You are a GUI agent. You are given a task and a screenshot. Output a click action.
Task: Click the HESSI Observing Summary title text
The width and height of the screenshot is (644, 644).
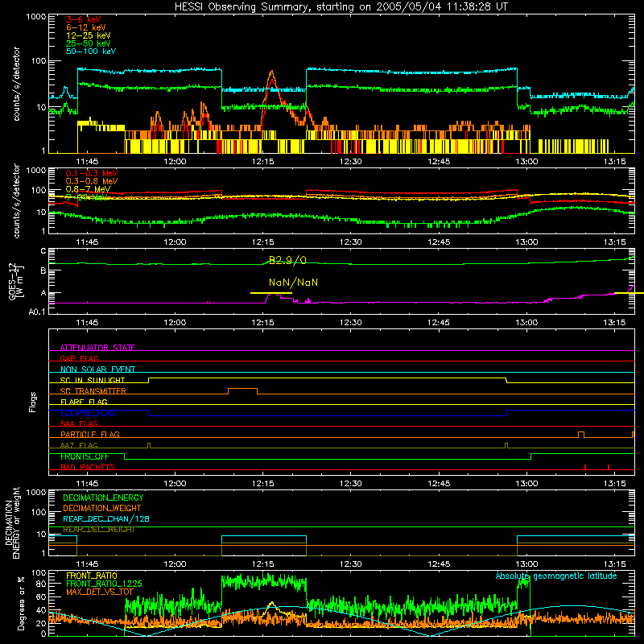click(x=341, y=7)
